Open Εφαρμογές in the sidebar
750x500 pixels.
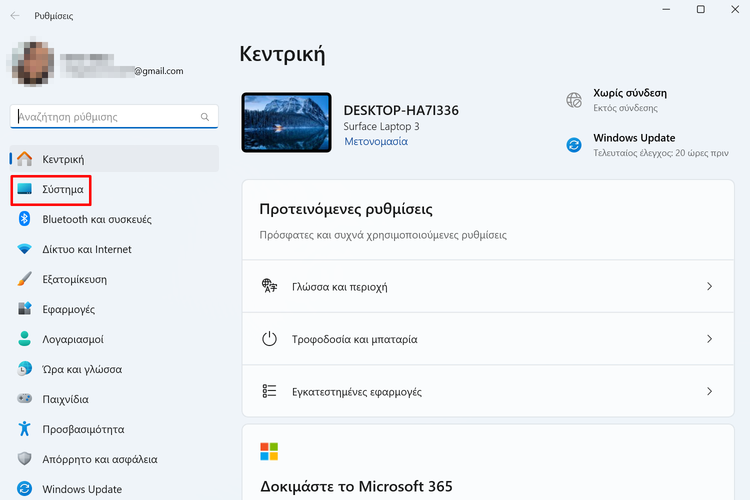[114, 309]
